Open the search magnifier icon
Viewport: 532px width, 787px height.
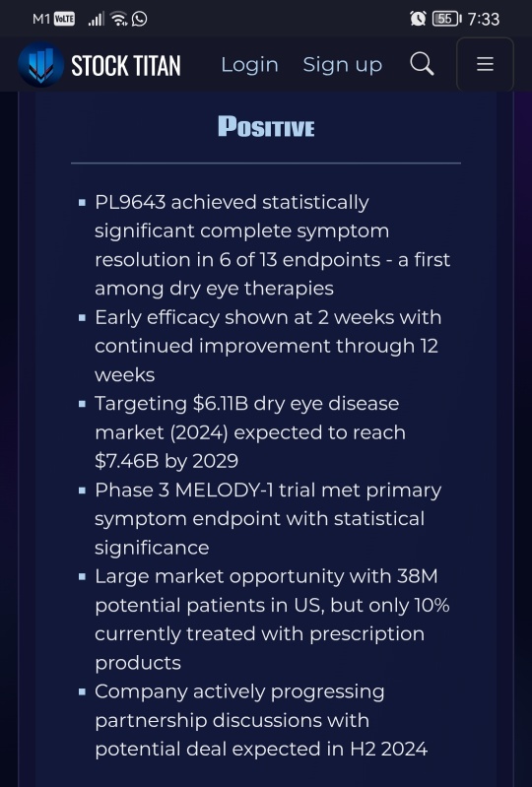(x=422, y=64)
